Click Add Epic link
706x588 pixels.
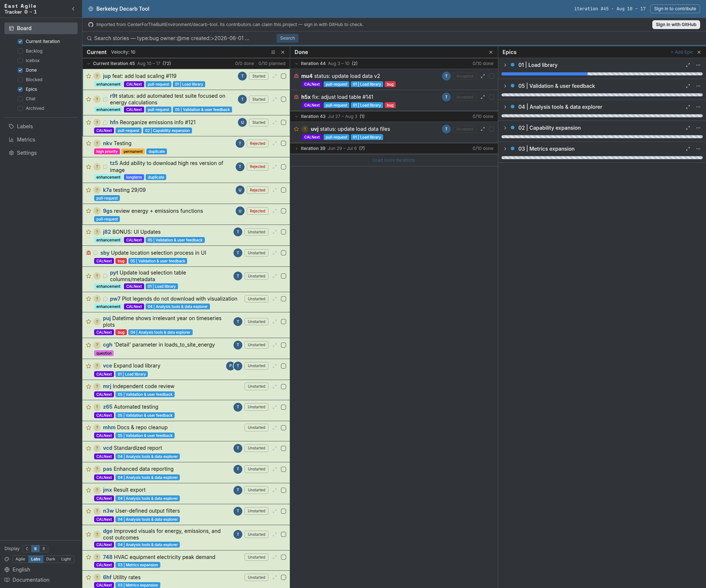point(682,52)
